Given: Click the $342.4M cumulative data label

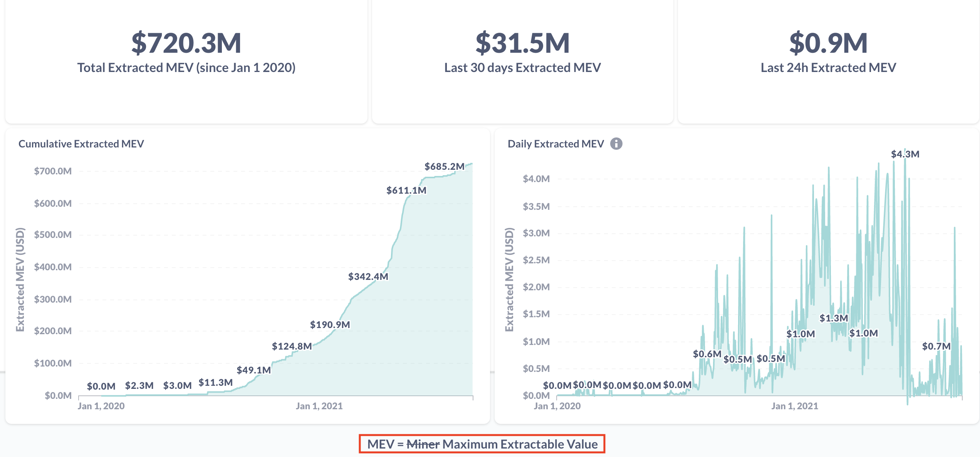Looking at the screenshot, I should point(368,276).
